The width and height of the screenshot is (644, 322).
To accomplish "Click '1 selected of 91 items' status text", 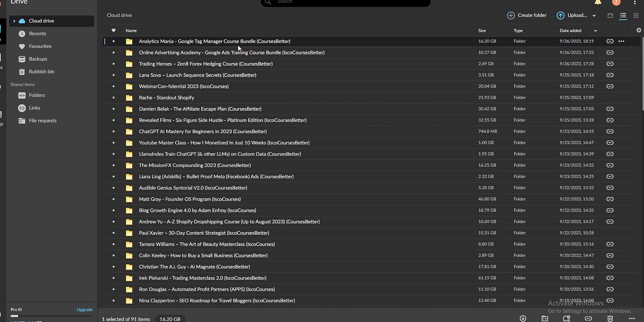I will [x=126, y=319].
